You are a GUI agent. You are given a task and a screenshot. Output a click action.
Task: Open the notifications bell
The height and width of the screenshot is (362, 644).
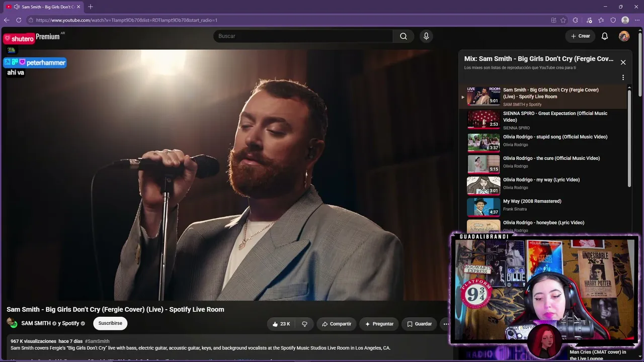[605, 36]
